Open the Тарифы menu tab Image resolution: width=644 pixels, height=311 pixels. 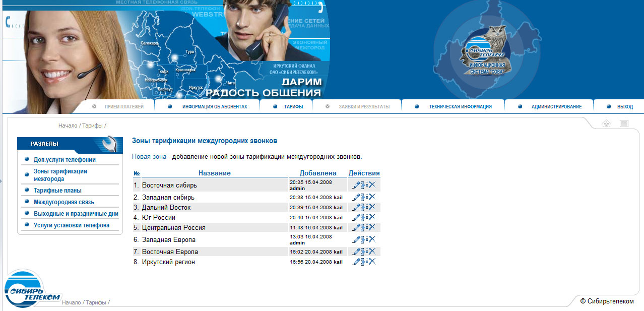pos(293,107)
